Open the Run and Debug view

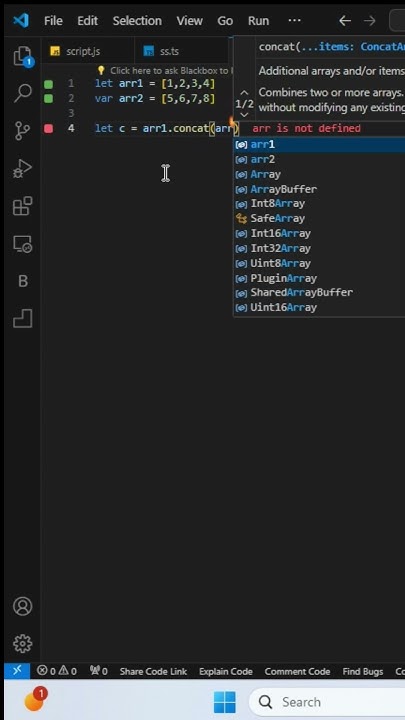tap(22, 169)
